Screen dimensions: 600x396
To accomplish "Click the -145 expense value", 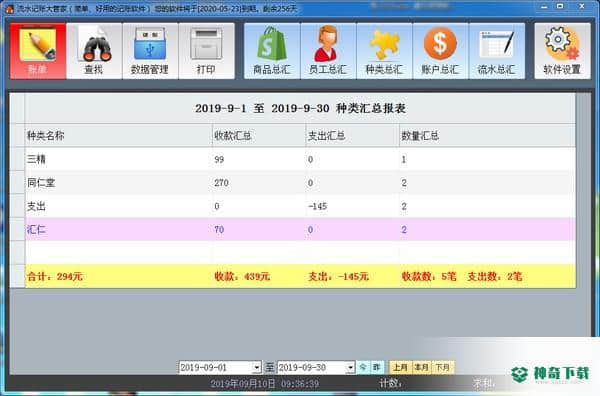I will click(x=318, y=207).
